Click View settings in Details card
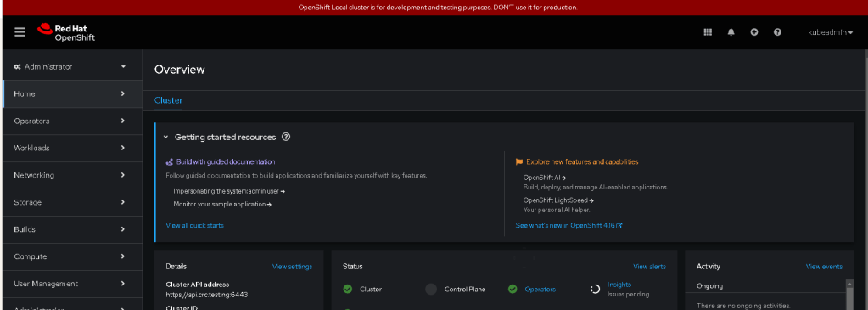This screenshot has height=310, width=868. tap(292, 267)
